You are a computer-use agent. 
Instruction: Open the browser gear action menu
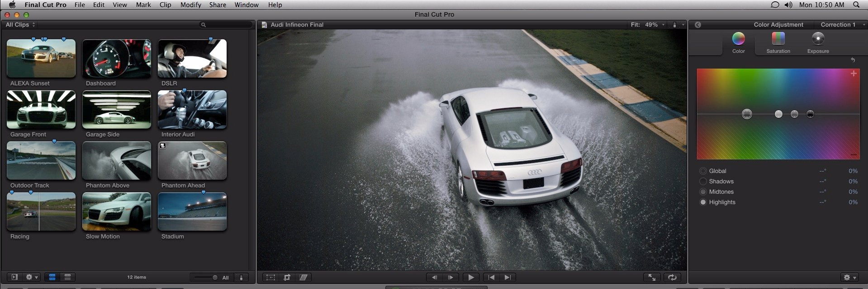pyautogui.click(x=32, y=277)
